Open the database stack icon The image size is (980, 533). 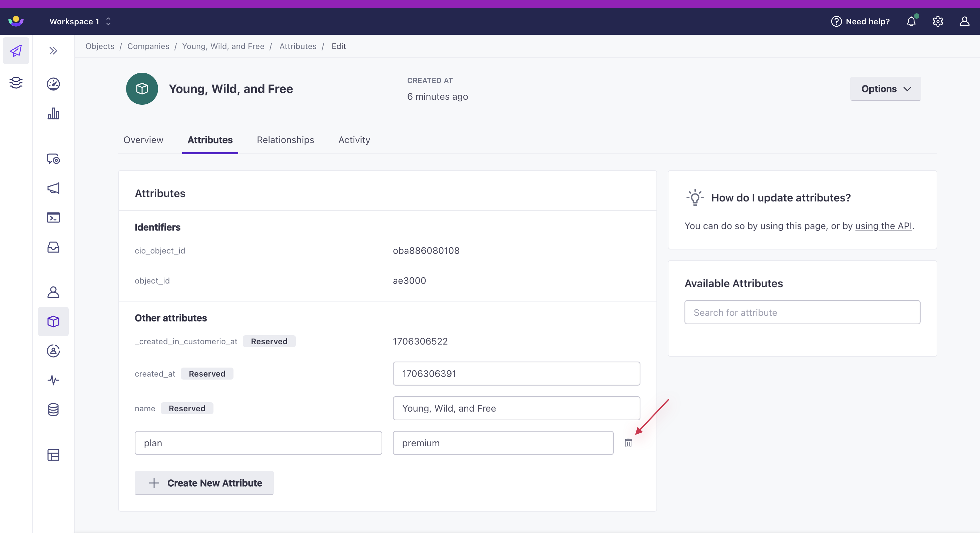[x=53, y=410]
